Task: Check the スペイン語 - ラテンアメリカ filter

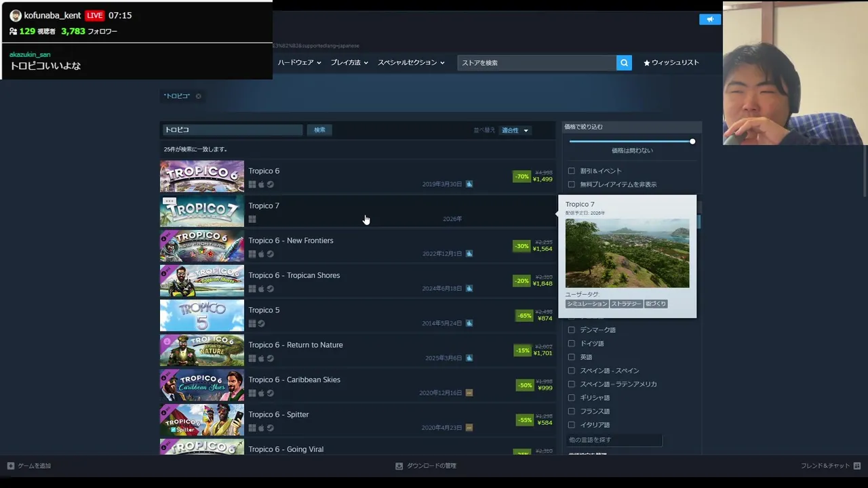Action: (x=571, y=384)
